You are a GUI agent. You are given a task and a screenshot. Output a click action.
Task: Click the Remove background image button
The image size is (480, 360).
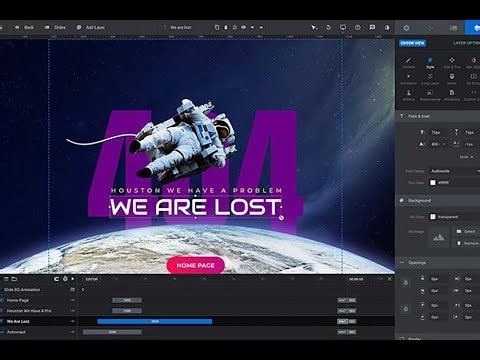(x=467, y=243)
